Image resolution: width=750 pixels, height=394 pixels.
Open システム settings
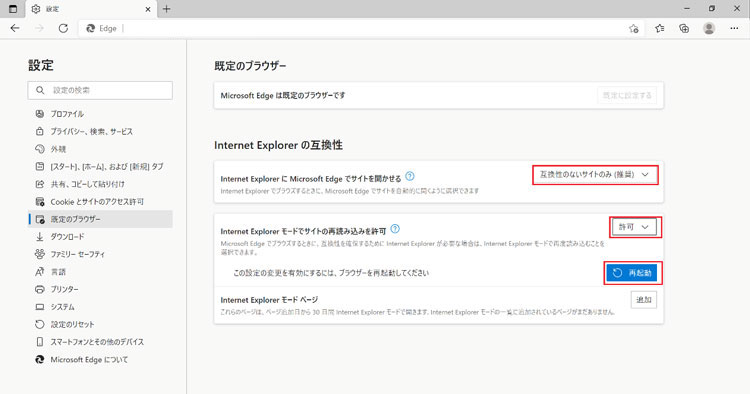tap(100, 306)
